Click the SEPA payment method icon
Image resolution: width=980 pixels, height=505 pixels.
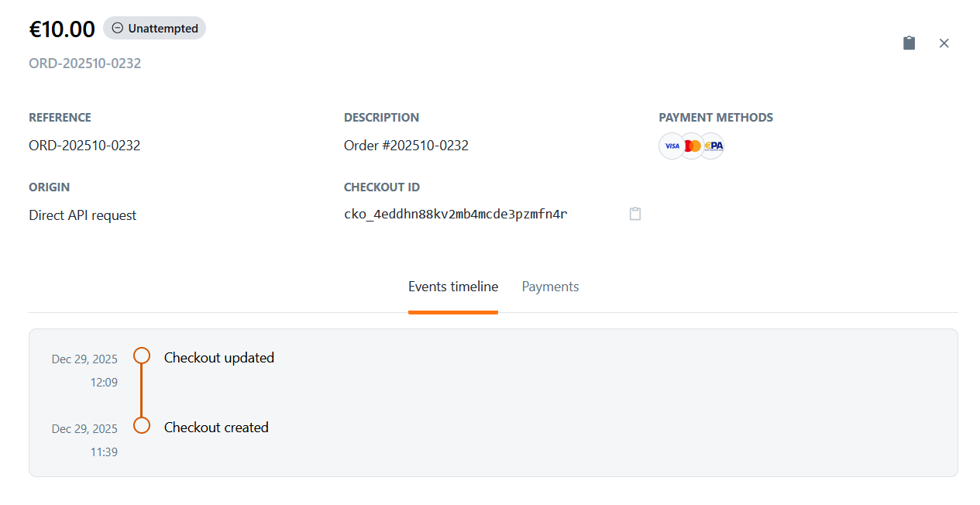click(711, 146)
